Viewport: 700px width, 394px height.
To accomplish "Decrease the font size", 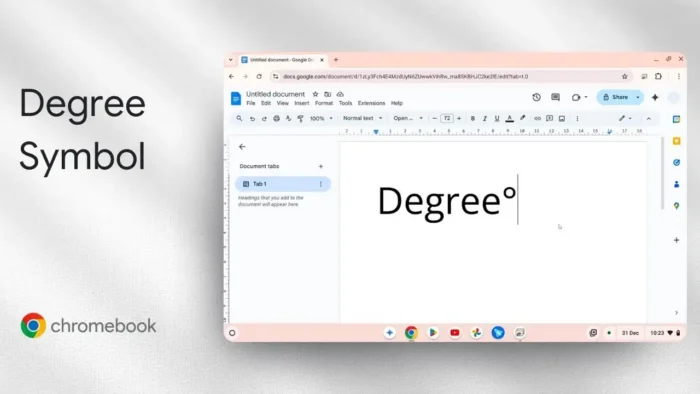I will pyautogui.click(x=434, y=118).
